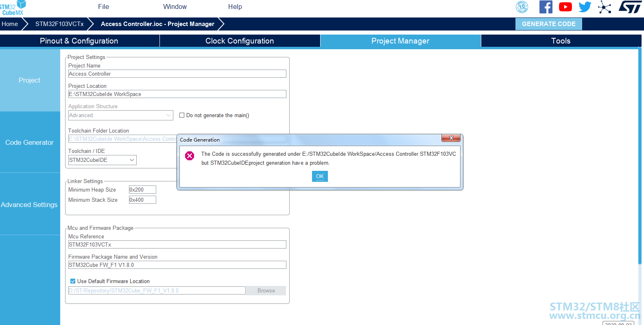Uncheck Use Default Firmware Location

coord(73,281)
